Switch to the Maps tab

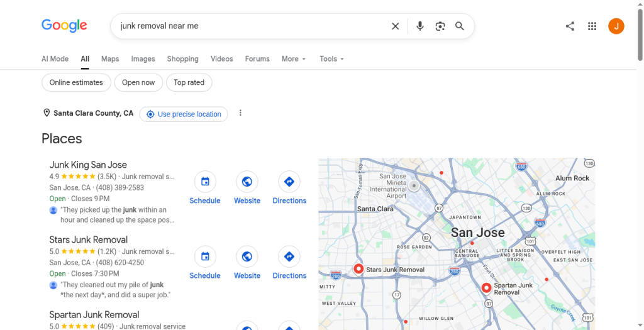tap(110, 58)
